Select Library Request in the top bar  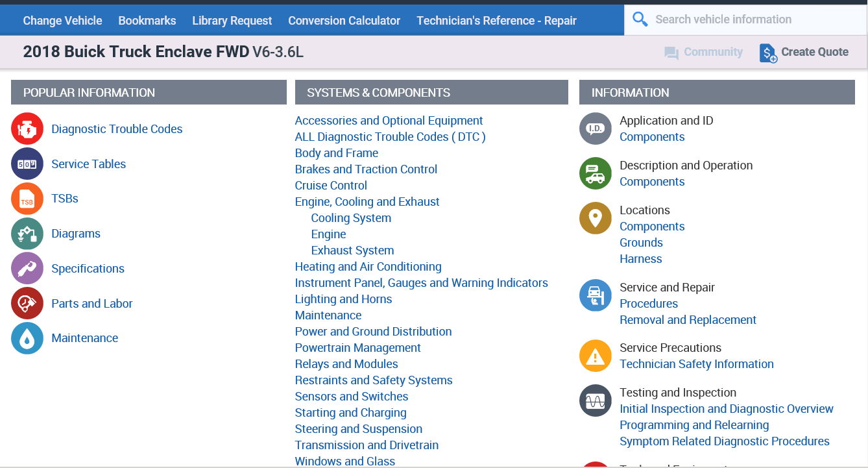point(232,21)
